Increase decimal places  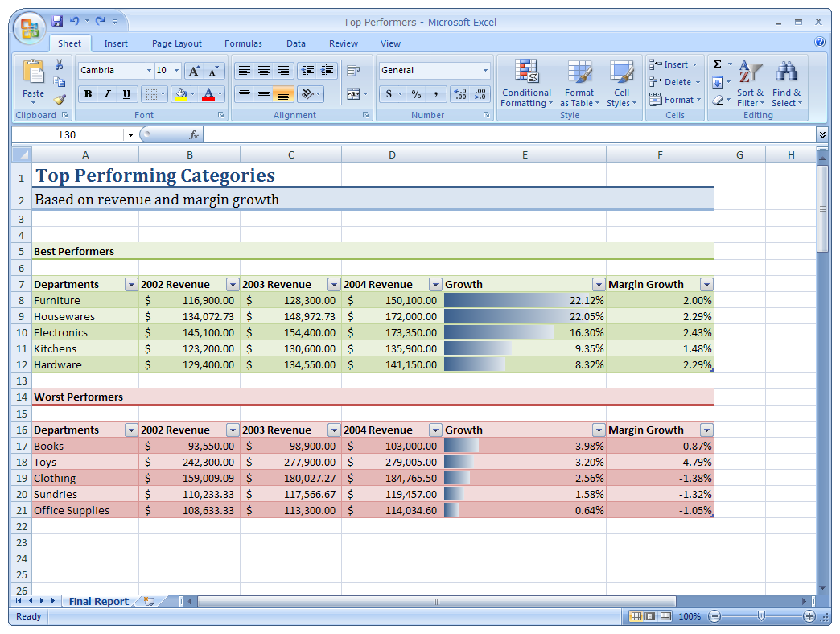coord(460,94)
